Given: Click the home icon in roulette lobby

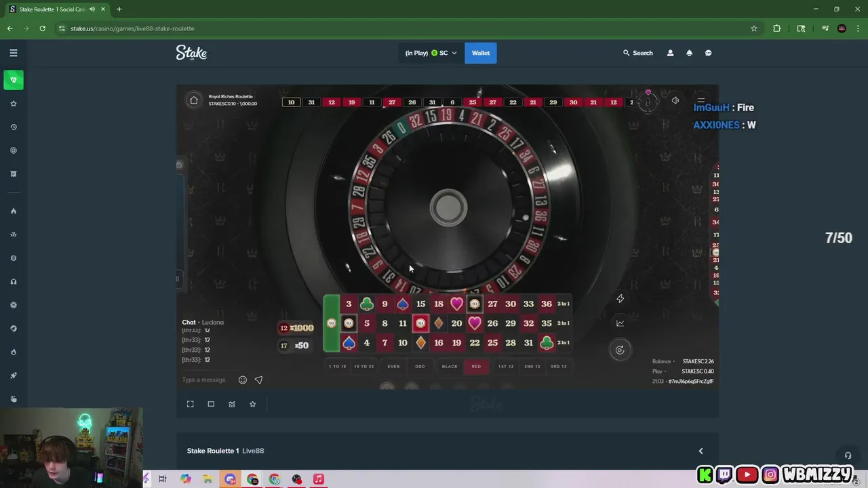Looking at the screenshot, I should point(194,100).
